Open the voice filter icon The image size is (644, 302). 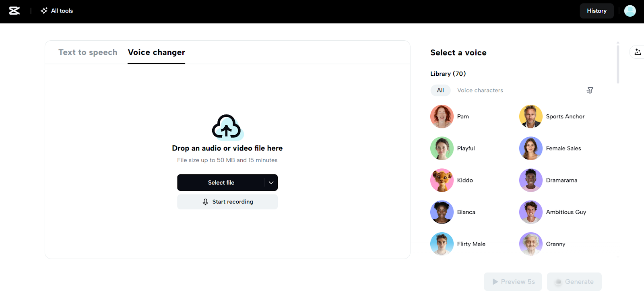pos(590,90)
